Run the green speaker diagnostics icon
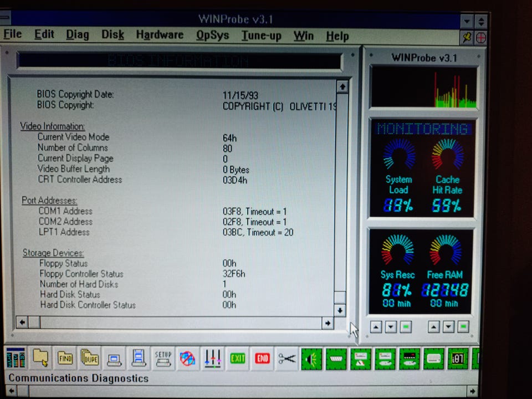Image resolution: width=532 pixels, height=399 pixels. [x=311, y=359]
